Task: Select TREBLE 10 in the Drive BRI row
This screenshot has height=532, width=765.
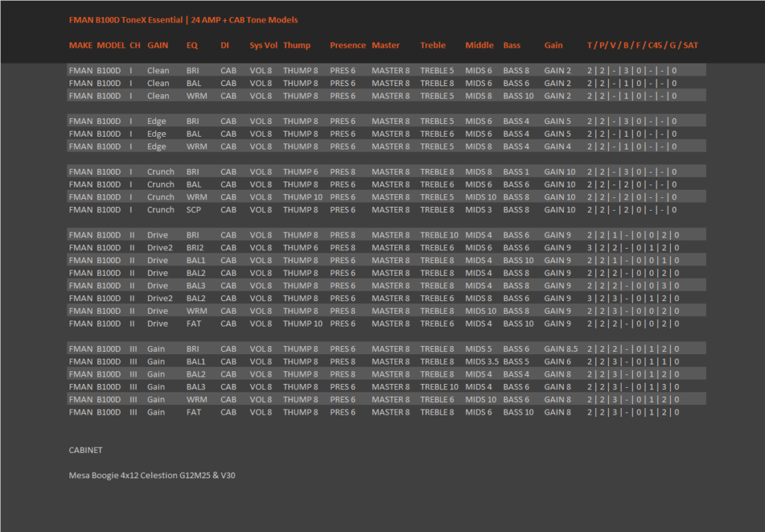Action: pyautogui.click(x=439, y=235)
